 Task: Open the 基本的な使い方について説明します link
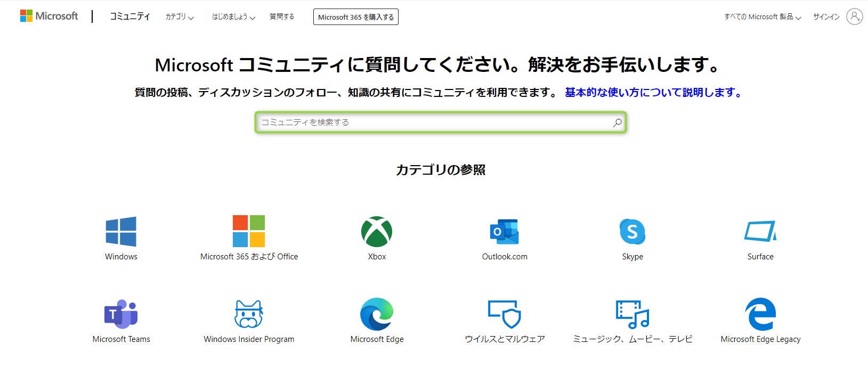[654, 93]
